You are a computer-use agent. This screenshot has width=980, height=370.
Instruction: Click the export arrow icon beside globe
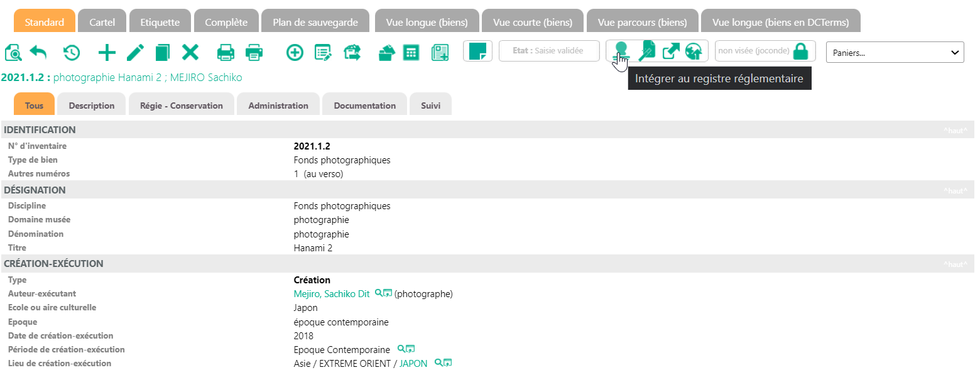click(671, 52)
